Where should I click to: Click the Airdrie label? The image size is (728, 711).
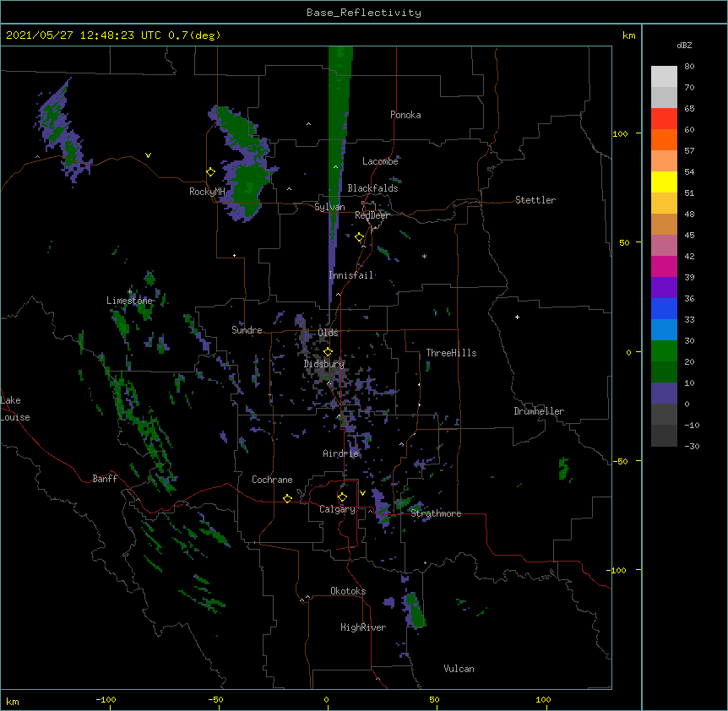tap(341, 453)
